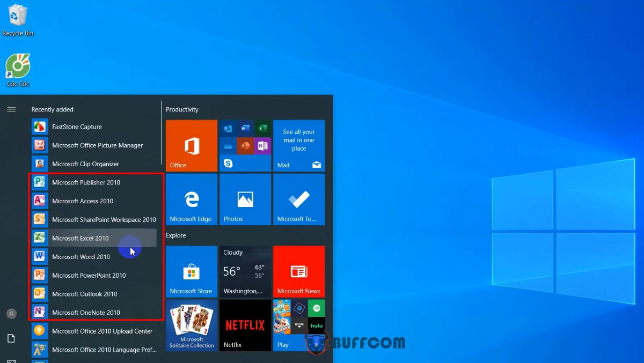Select the Microsoft Access 2010 label
Image resolution: width=644 pixels, height=363 pixels.
pos(83,201)
